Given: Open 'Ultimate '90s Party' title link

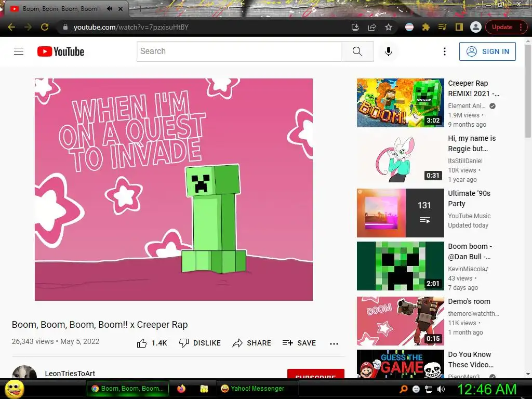Looking at the screenshot, I should (x=469, y=198).
